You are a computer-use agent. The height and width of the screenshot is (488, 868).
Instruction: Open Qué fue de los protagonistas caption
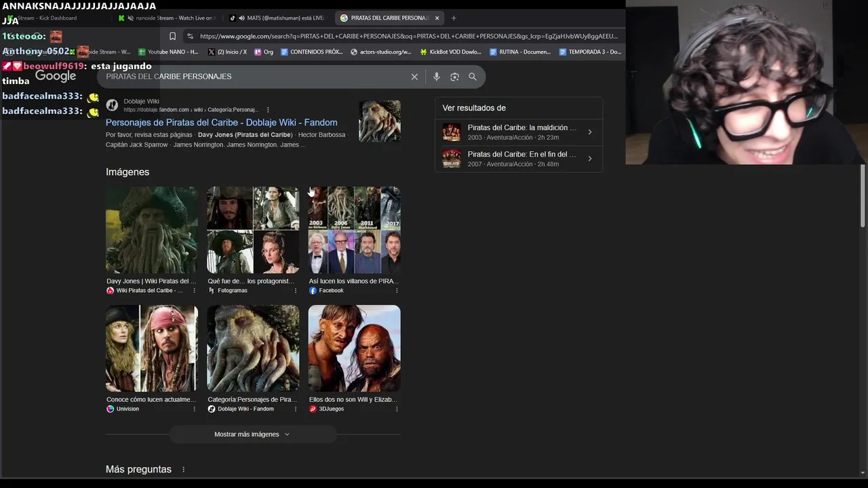pyautogui.click(x=252, y=281)
